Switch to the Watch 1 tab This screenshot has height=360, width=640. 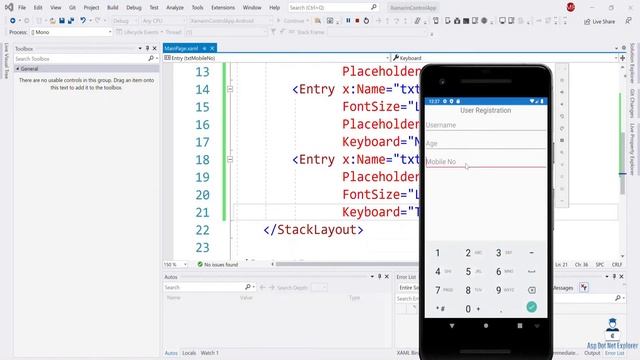[x=209, y=353]
